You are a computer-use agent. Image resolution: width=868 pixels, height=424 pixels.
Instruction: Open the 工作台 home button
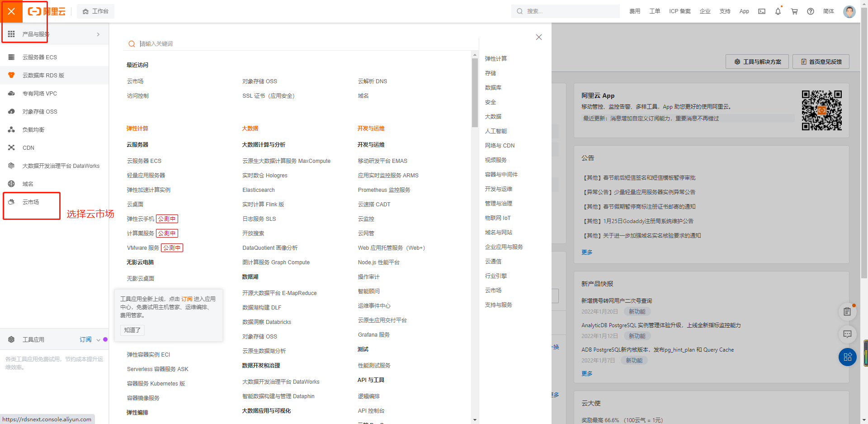(95, 11)
